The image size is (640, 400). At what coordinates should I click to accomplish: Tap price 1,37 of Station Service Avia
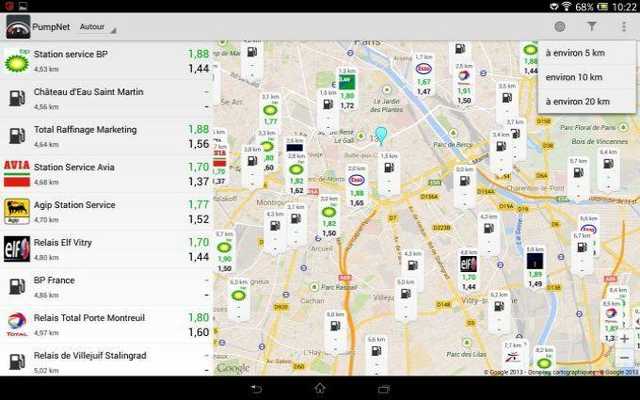point(198,182)
